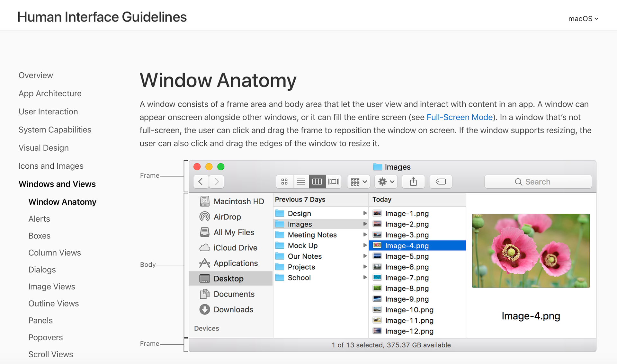The width and height of the screenshot is (617, 364).
Task: Open User Interaction section
Action: click(x=48, y=111)
